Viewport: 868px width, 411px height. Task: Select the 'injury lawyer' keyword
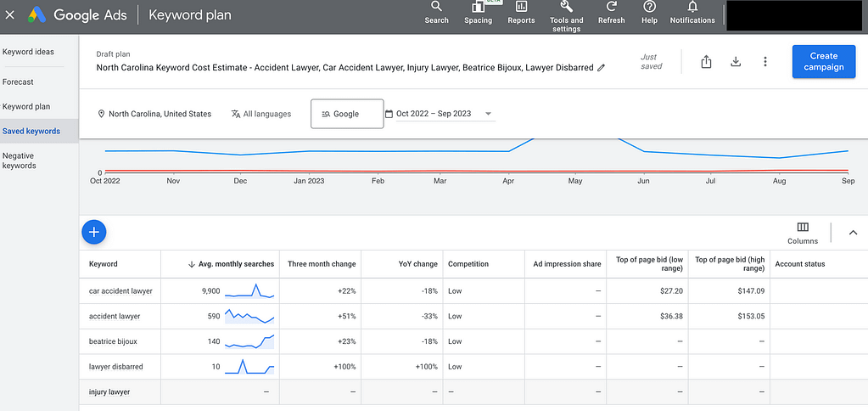tap(109, 392)
